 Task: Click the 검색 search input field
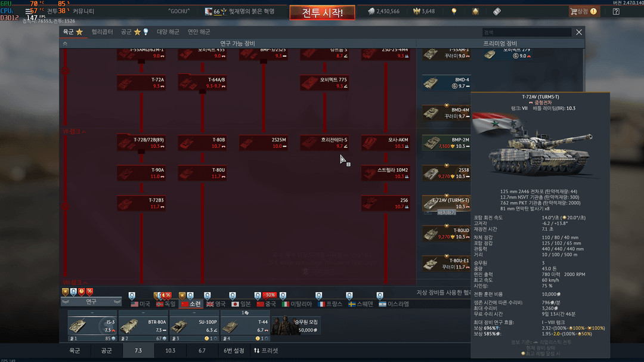click(x=527, y=32)
